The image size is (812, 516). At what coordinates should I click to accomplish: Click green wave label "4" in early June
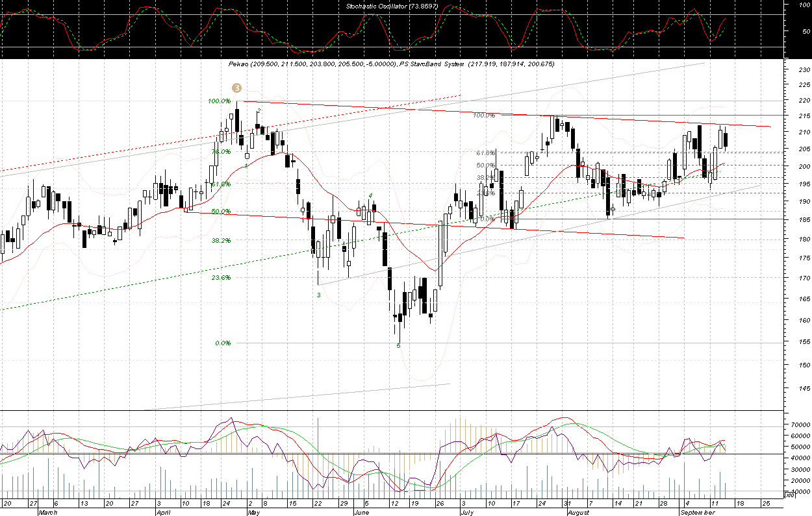tap(370, 195)
